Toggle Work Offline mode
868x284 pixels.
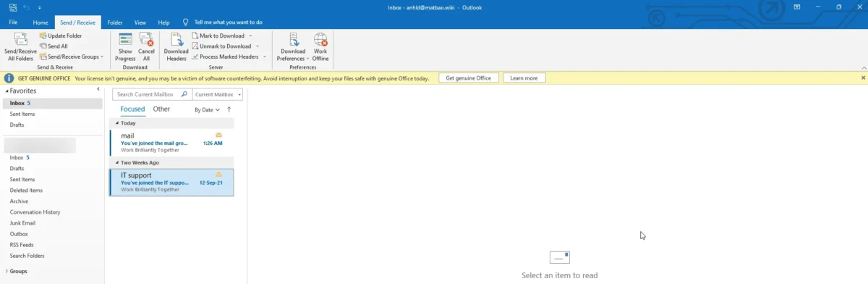pyautogui.click(x=320, y=47)
